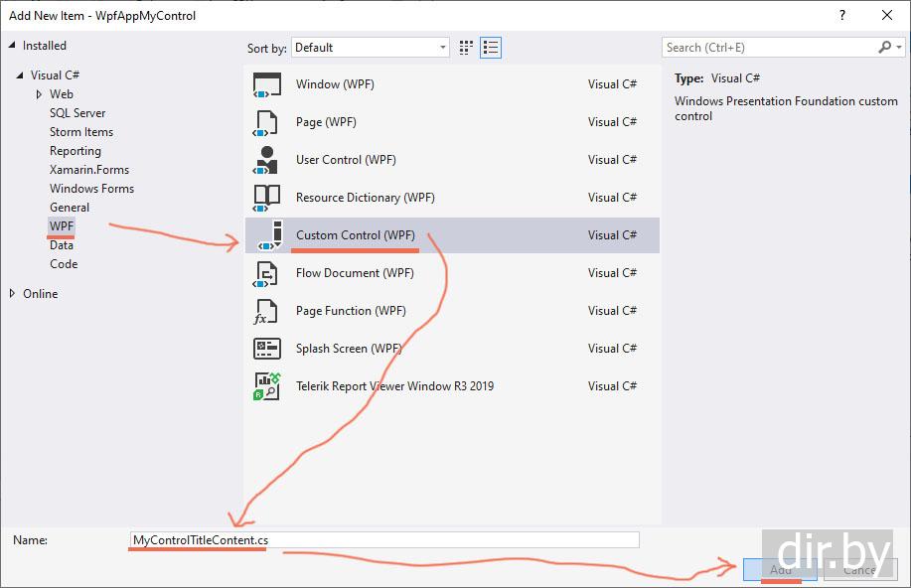The width and height of the screenshot is (911, 588).
Task: Select the Storm Items category
Action: tap(81, 132)
